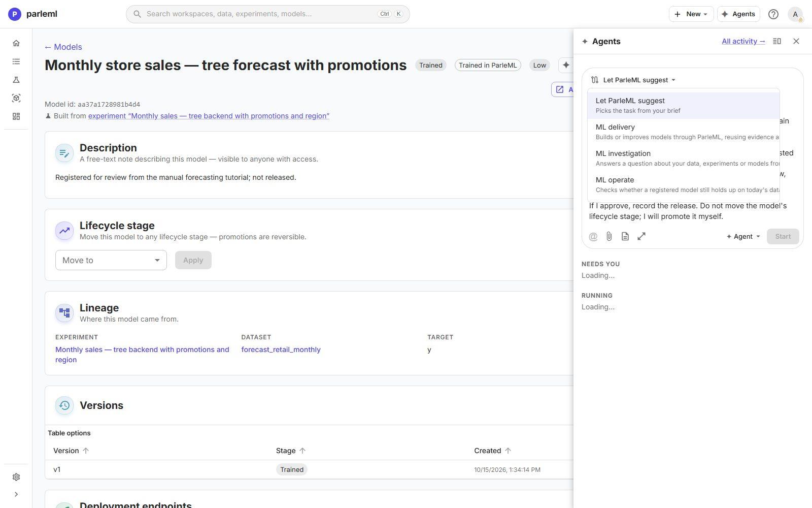Image resolution: width=812 pixels, height=508 pixels.
Task: Click the Lineage section icon
Action: click(x=64, y=313)
